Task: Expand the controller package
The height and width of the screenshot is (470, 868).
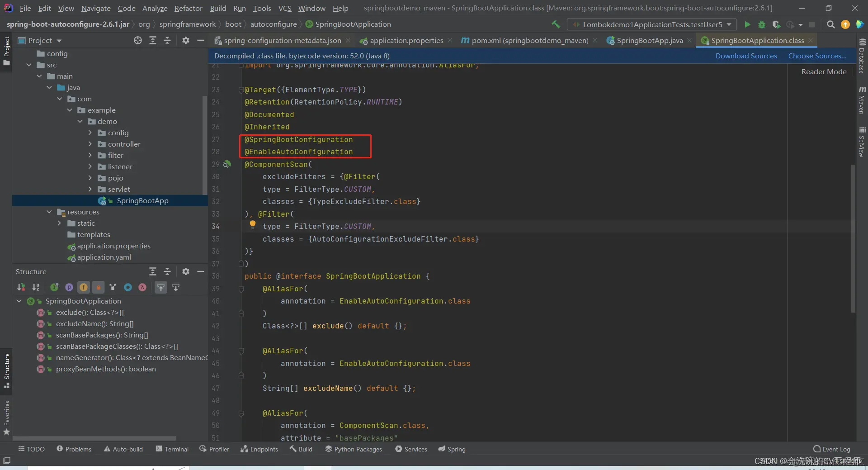Action: coord(90,144)
